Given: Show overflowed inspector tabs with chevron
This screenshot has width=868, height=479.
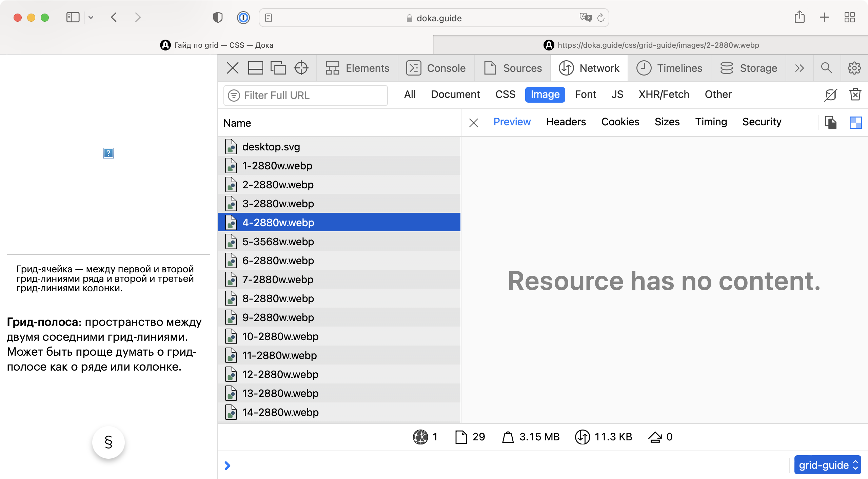Looking at the screenshot, I should coord(799,68).
